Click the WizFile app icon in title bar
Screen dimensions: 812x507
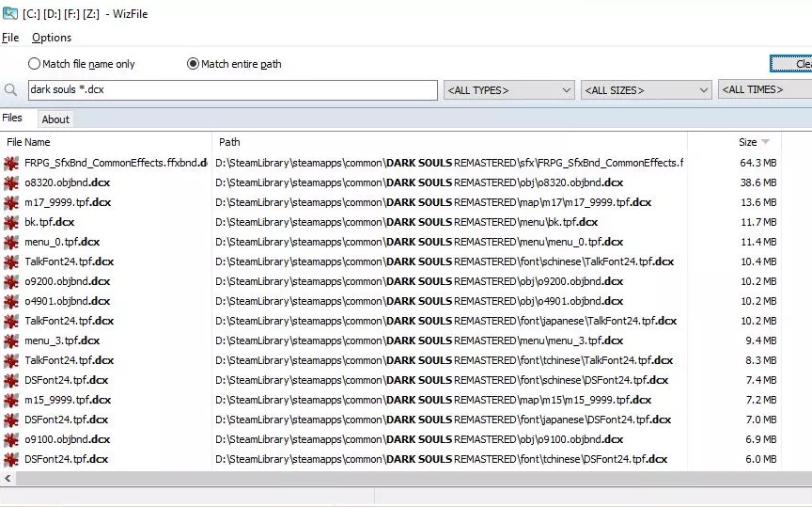tap(10, 13)
